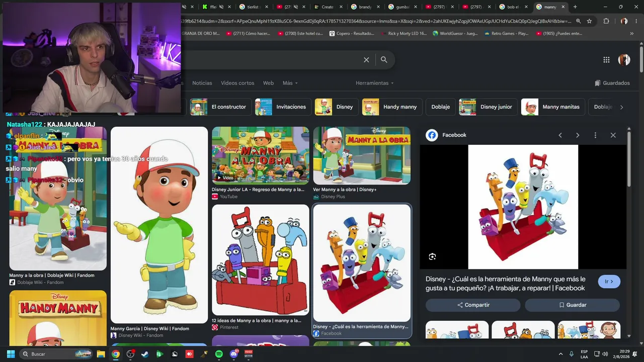Search image with Google Lens icon
Screen dimensions: 644x362
pos(432,257)
